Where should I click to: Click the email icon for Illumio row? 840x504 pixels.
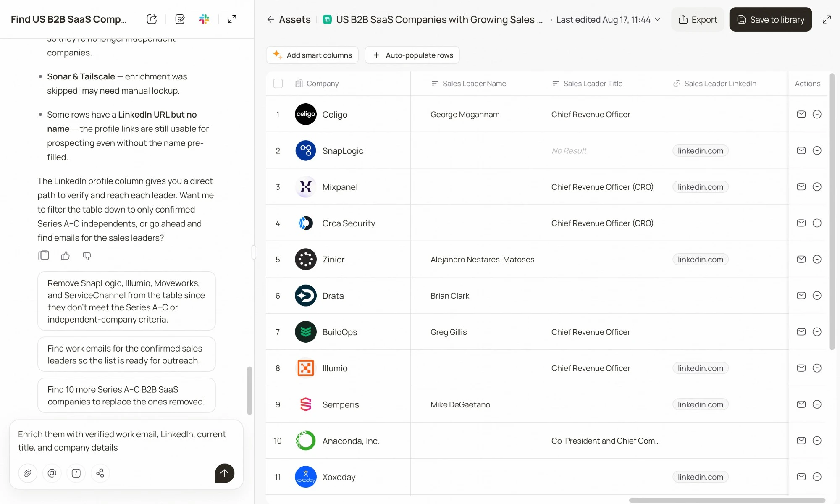click(801, 368)
